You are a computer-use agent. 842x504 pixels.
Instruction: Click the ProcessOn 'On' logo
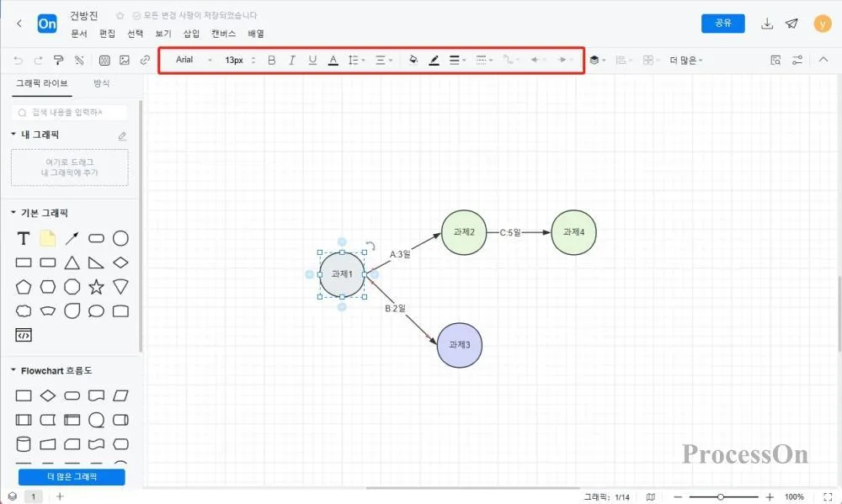(47, 24)
